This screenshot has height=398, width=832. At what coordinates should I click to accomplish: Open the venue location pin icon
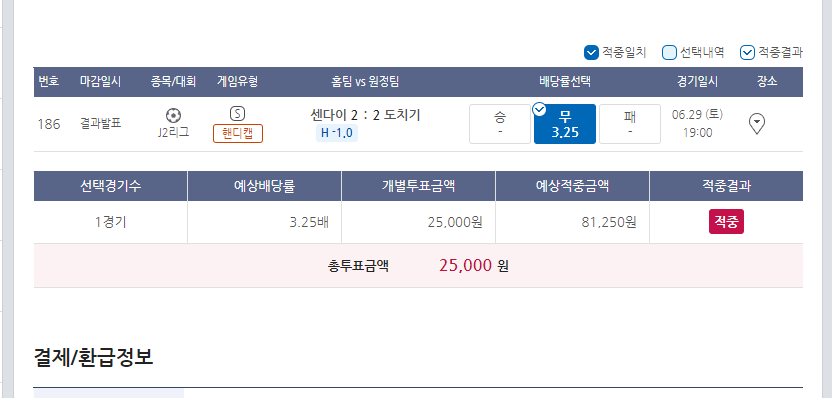757,124
